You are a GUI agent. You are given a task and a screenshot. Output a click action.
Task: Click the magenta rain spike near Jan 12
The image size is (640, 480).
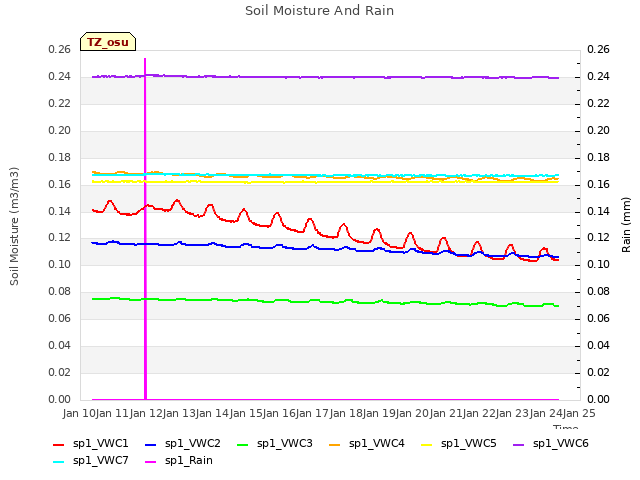click(145, 229)
